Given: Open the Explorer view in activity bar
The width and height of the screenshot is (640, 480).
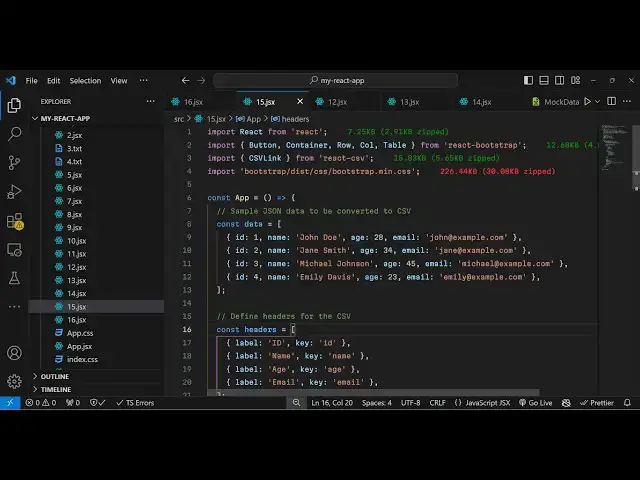Looking at the screenshot, I should pos(14,105).
